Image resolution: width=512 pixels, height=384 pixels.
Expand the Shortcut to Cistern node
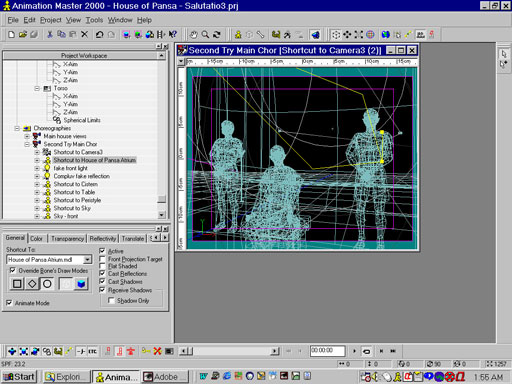pos(37,184)
